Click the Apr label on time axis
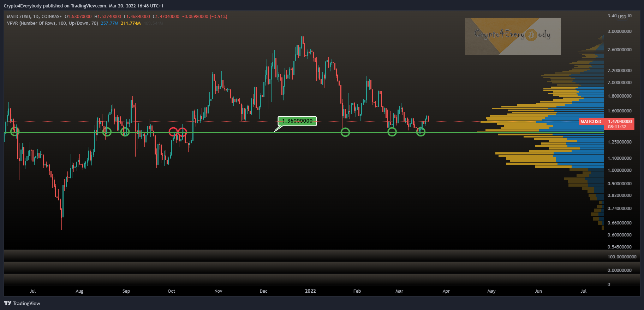Viewport: 644px width, 310px height. pyautogui.click(x=446, y=291)
